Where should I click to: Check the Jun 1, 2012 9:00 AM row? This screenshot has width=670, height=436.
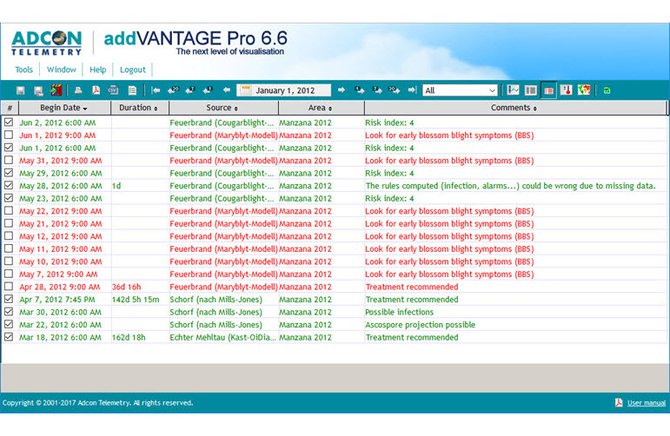click(9, 135)
